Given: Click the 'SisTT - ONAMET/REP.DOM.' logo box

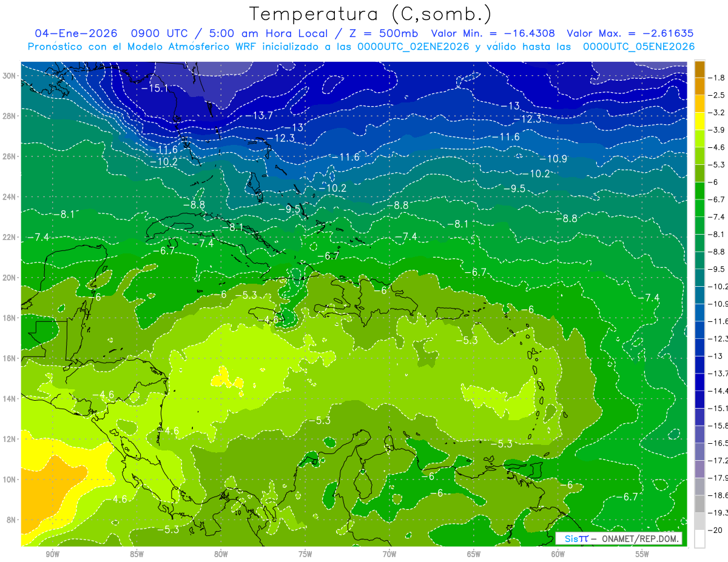Looking at the screenshot, I should pos(619,538).
